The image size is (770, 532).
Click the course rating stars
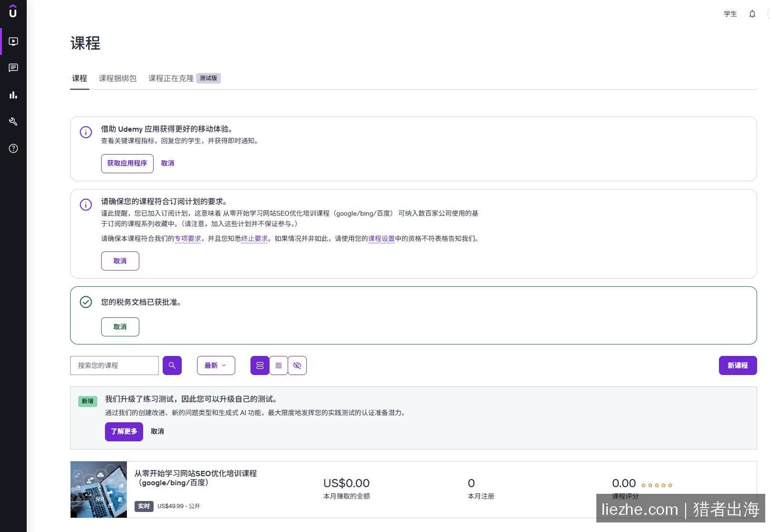click(x=657, y=485)
